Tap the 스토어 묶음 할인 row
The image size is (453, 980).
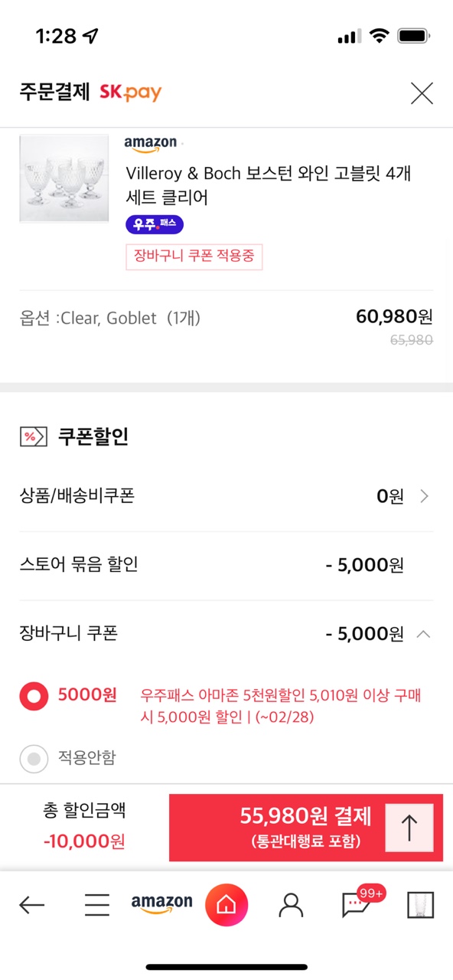pos(226,566)
